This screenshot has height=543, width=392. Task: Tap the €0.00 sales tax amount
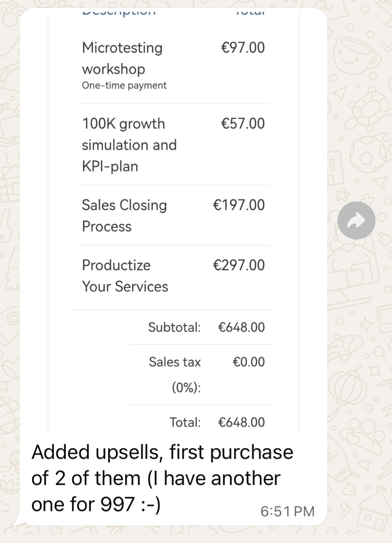(x=248, y=362)
